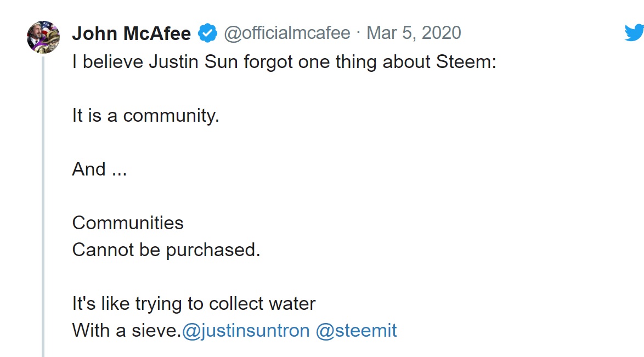
Task: Click the John McAfee display name
Action: coord(132,33)
